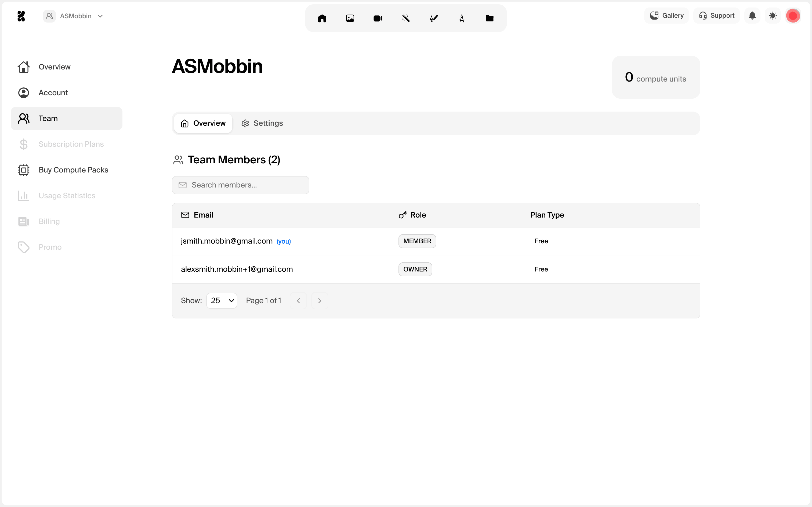The image size is (812, 507).
Task: Select the pen drawing tool icon
Action: (x=434, y=19)
